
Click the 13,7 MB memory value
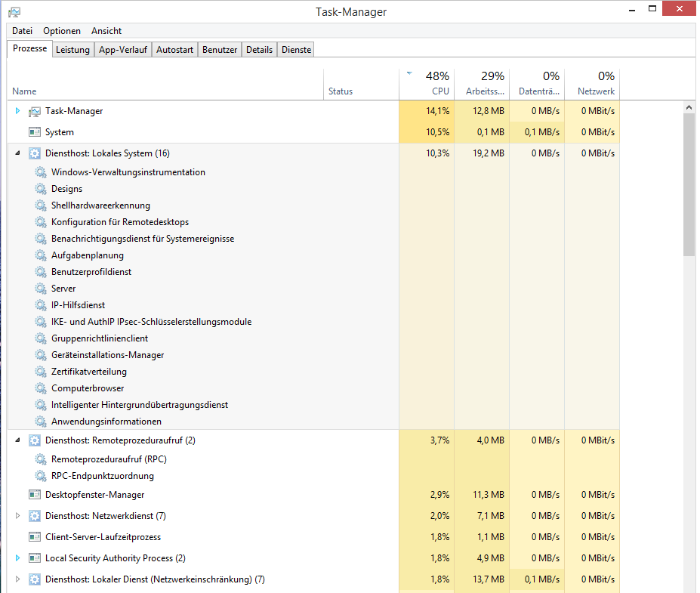click(489, 579)
